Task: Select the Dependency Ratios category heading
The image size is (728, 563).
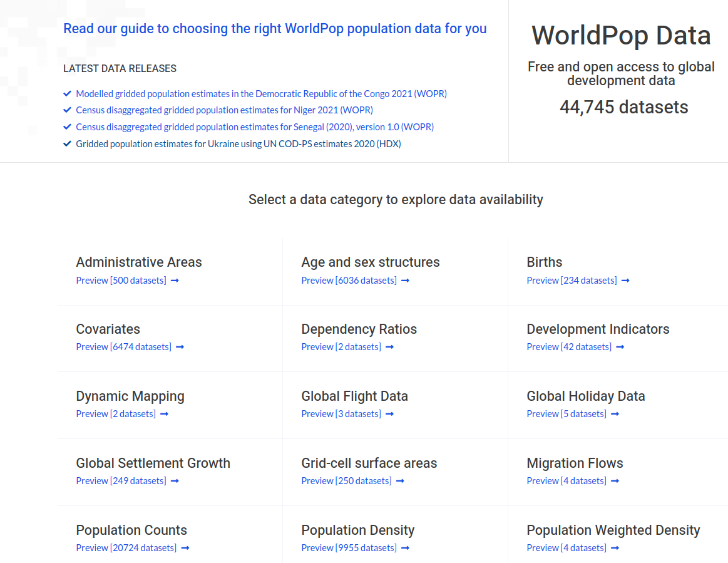Action: coord(359,329)
